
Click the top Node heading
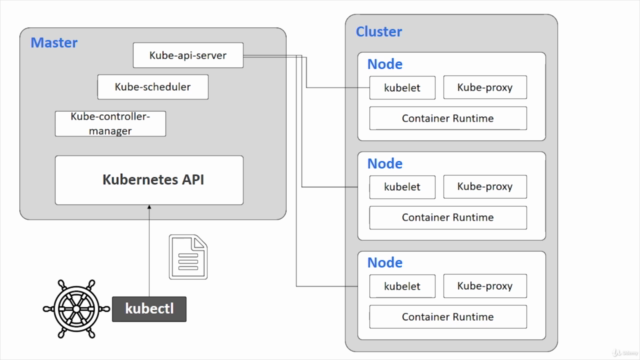(385, 64)
